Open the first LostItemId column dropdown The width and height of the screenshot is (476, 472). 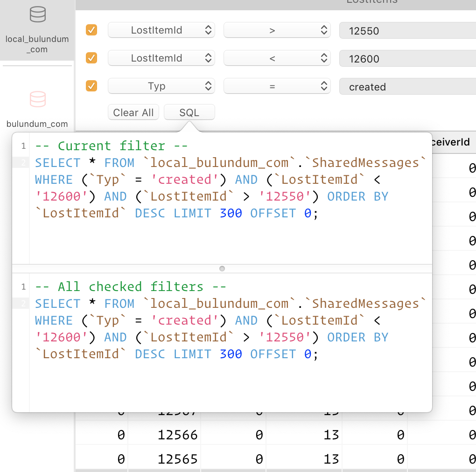(x=161, y=30)
